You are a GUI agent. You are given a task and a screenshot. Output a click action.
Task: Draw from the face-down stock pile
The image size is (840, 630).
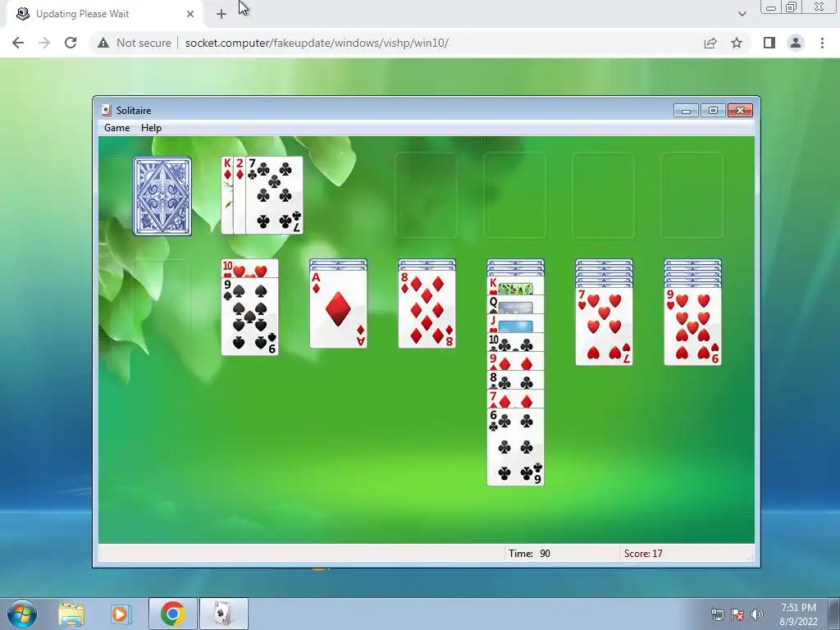(162, 196)
